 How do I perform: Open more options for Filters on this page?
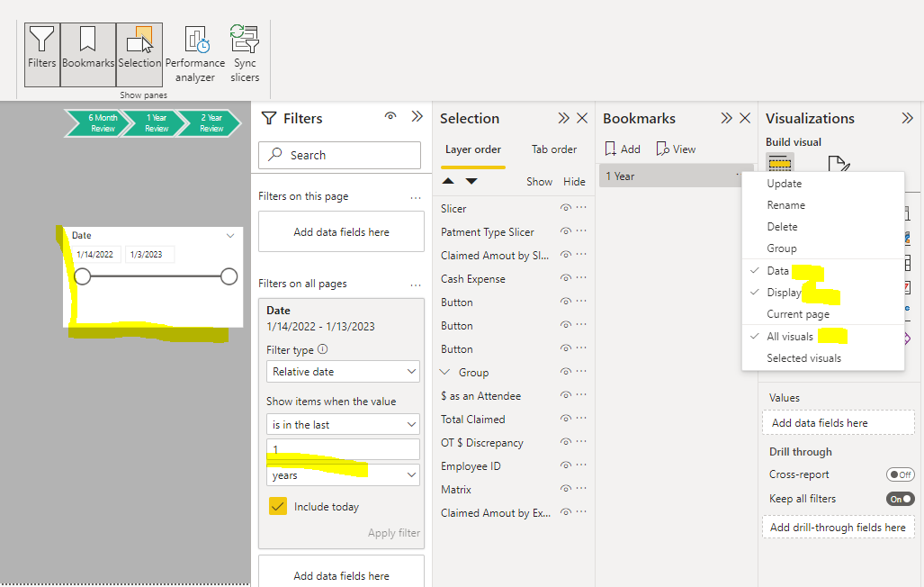(x=416, y=198)
